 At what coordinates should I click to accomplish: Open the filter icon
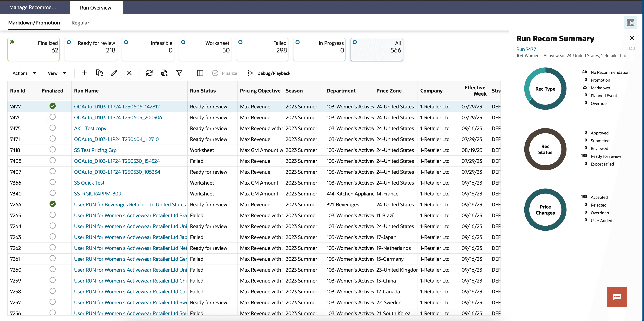point(179,73)
